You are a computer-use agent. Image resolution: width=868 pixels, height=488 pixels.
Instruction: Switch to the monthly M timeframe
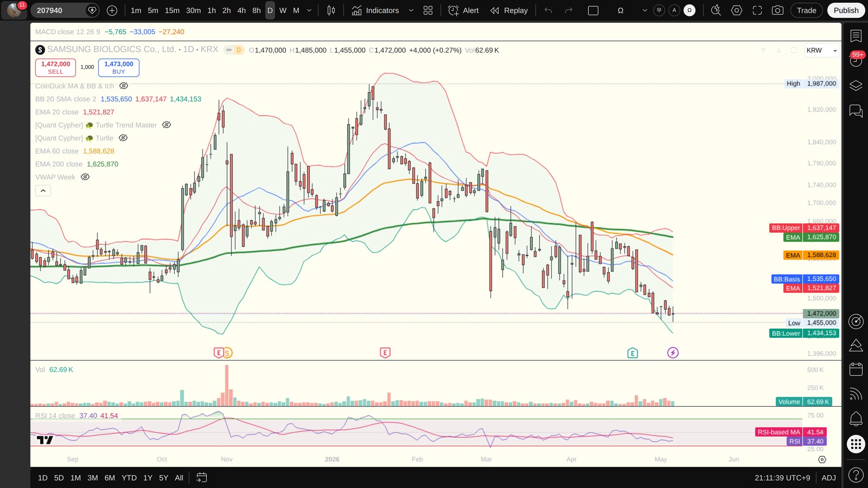pyautogui.click(x=296, y=10)
